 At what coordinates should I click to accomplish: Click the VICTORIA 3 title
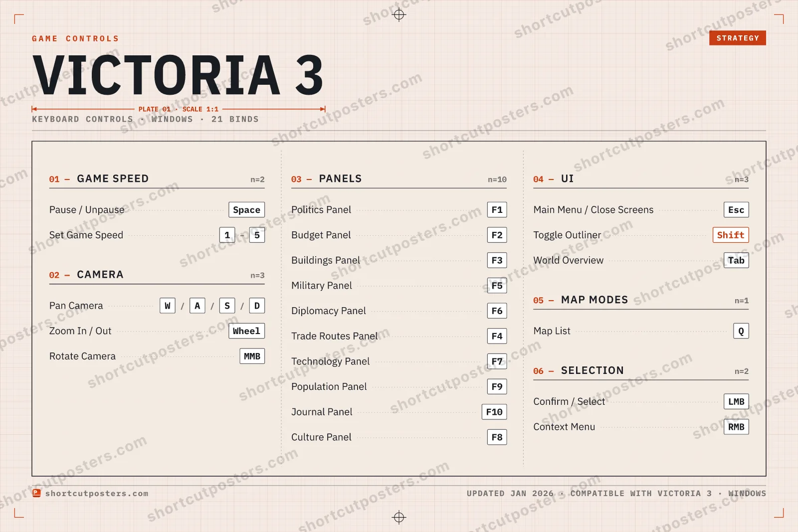click(179, 75)
